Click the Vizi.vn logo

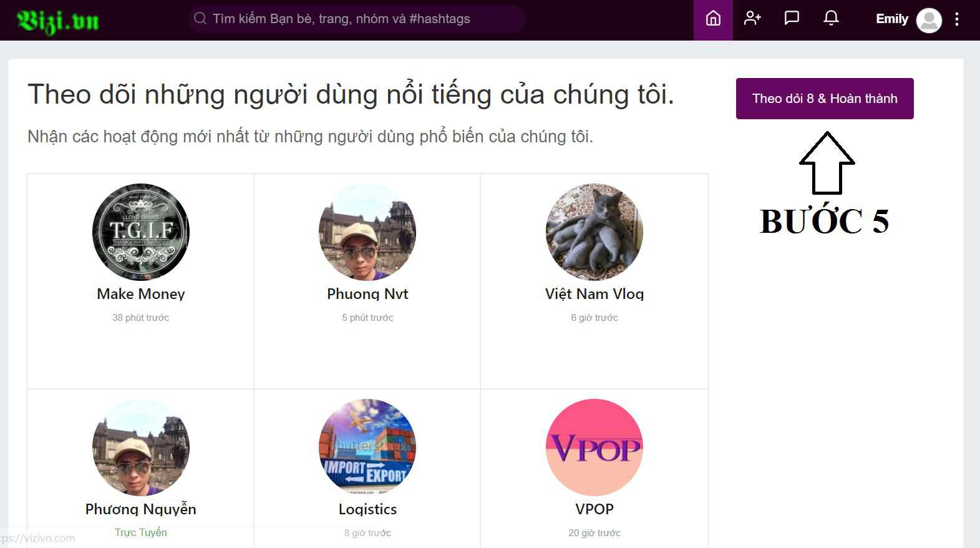pyautogui.click(x=58, y=21)
